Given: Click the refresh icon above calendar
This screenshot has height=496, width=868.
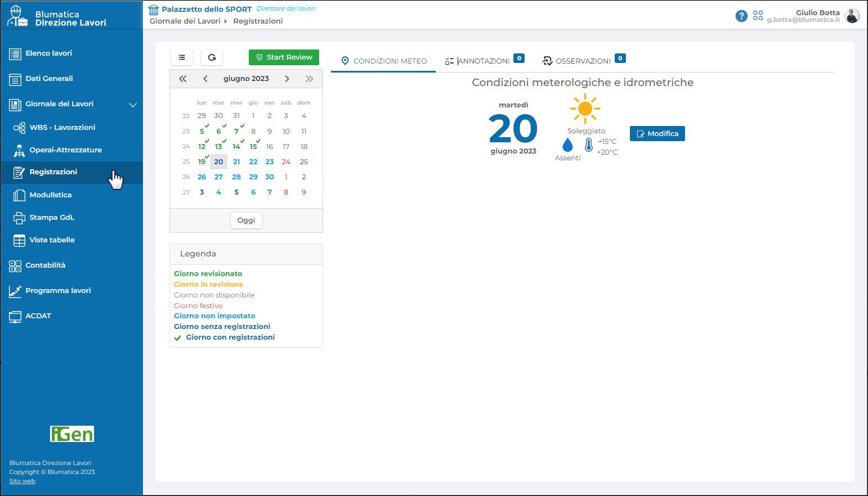Looking at the screenshot, I should tap(212, 57).
